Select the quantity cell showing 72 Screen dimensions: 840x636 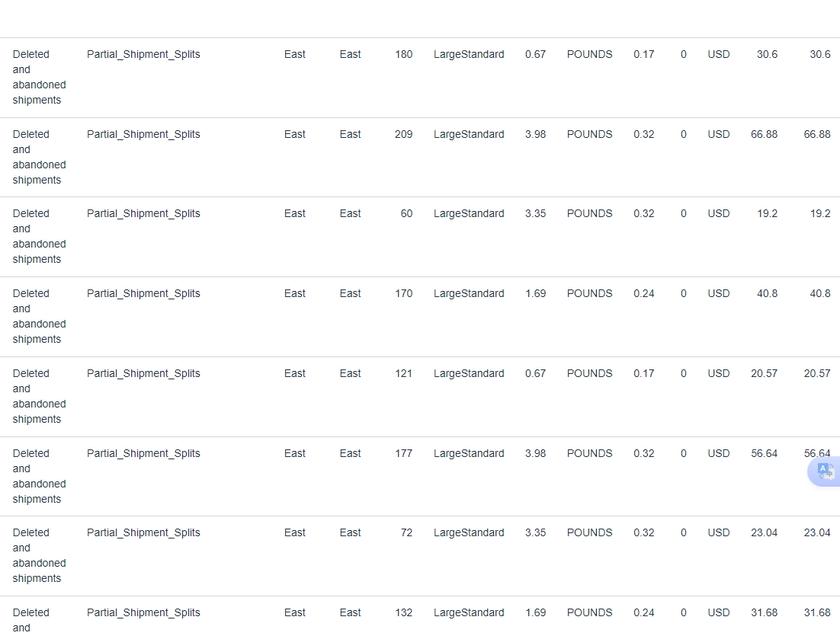click(406, 532)
